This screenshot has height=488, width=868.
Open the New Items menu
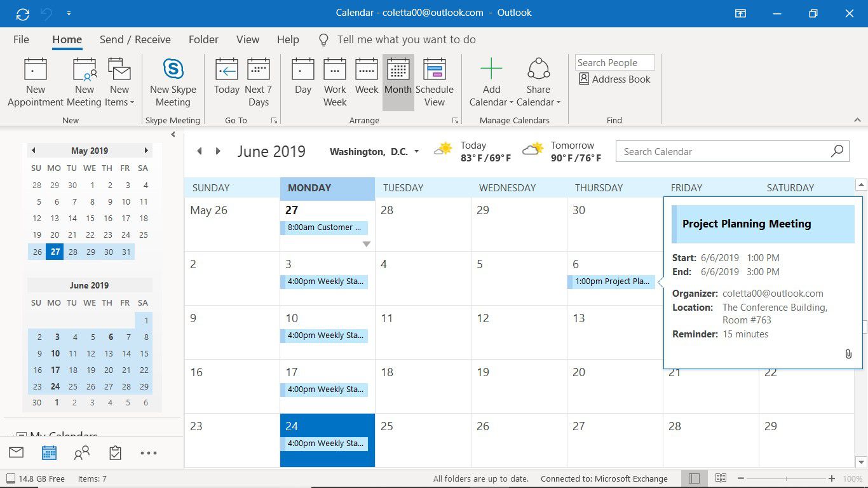click(x=119, y=83)
